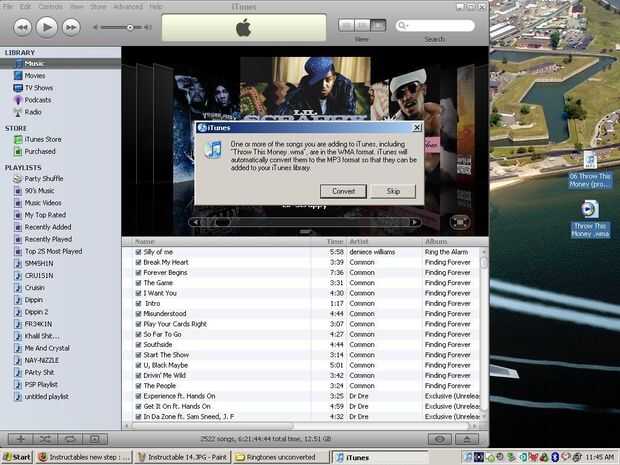The image size is (620, 465).
Task: Sort songs by Name column header
Action: [221, 242]
